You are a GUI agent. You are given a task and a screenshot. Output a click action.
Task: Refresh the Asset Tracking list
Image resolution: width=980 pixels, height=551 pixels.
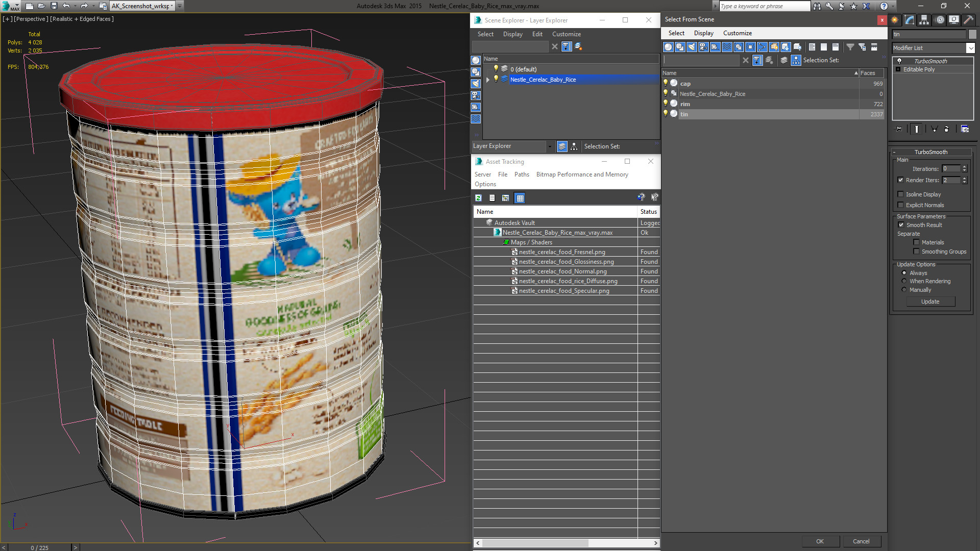(x=478, y=198)
